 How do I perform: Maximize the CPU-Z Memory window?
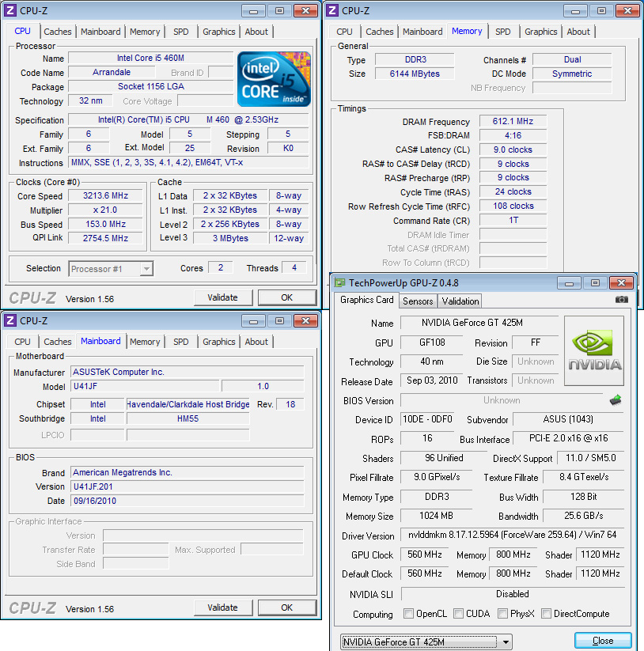tap(601, 11)
